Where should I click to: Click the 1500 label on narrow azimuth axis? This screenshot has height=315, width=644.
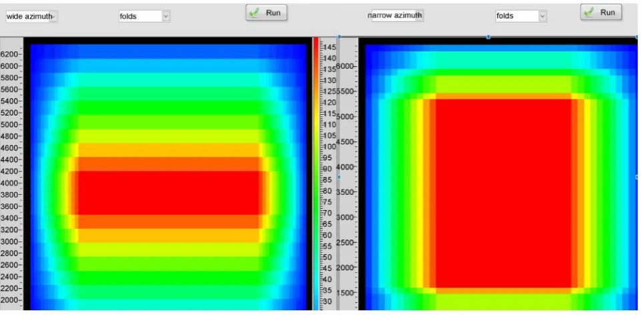[345, 293]
